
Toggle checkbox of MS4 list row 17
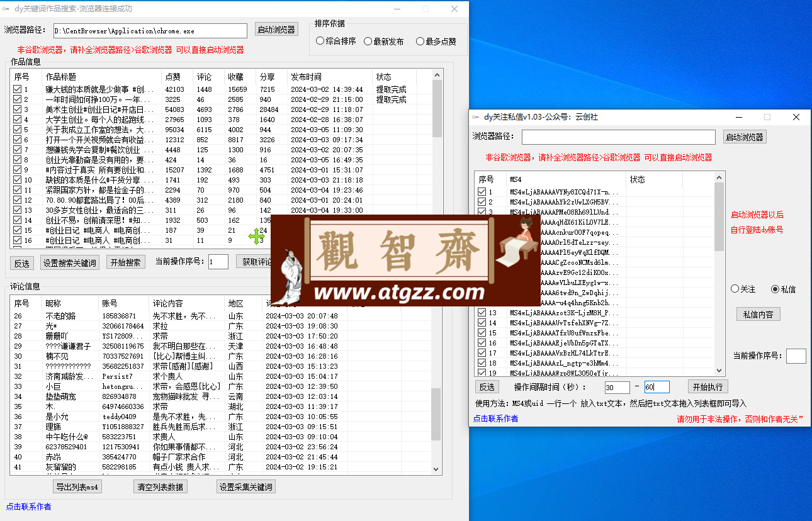tap(482, 353)
